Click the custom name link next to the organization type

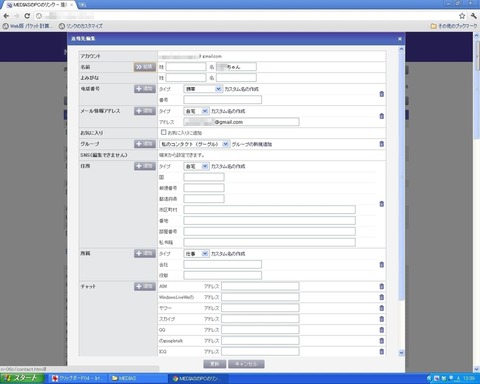(228, 254)
